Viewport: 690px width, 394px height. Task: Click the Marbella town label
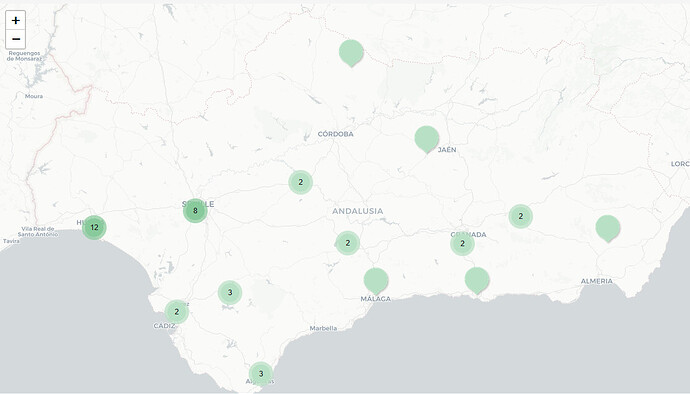(x=323, y=328)
